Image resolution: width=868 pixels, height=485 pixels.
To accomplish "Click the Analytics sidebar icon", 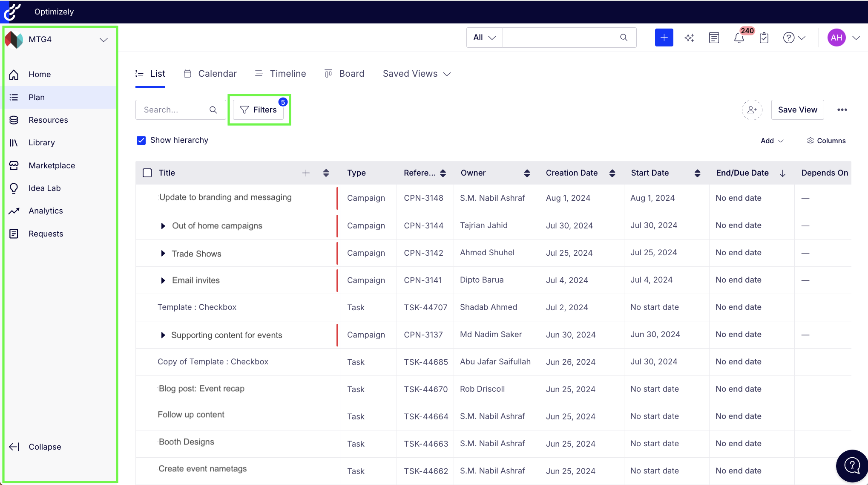I will (x=14, y=211).
